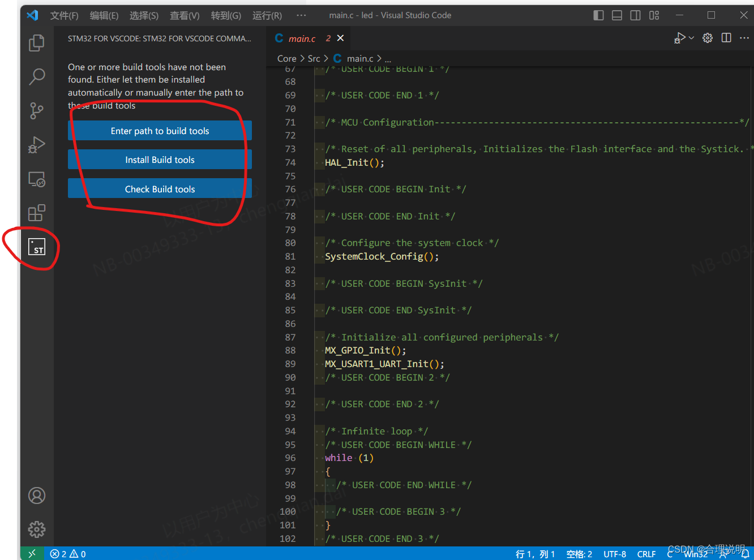This screenshot has height=560, width=754.
Task: Click the Src breadcrumb segment
Action: pos(314,58)
